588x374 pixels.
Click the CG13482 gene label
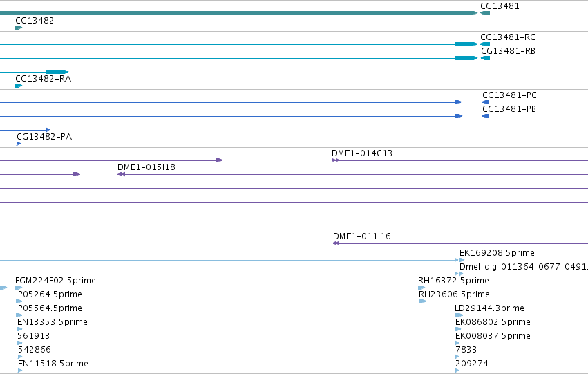(x=35, y=21)
